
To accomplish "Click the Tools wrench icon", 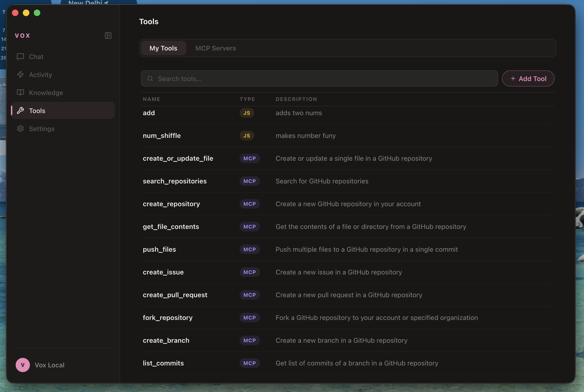I will coord(20,110).
